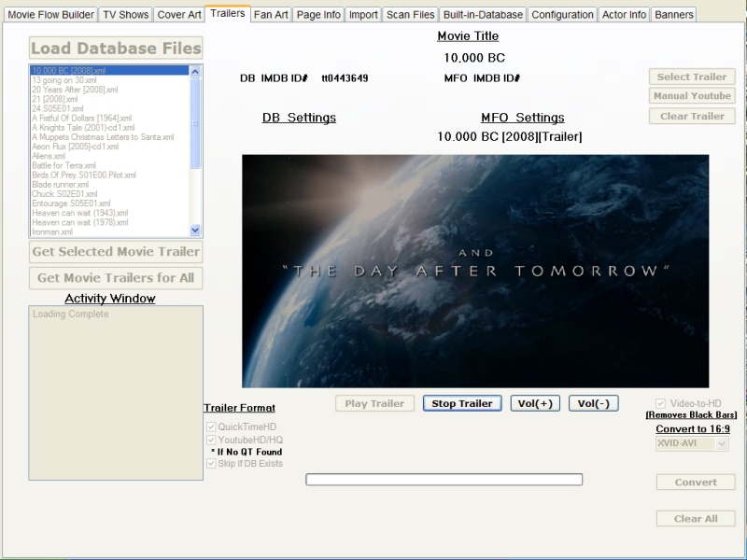747x560 pixels.
Task: Open the Fan Art tab
Action: pos(272,15)
